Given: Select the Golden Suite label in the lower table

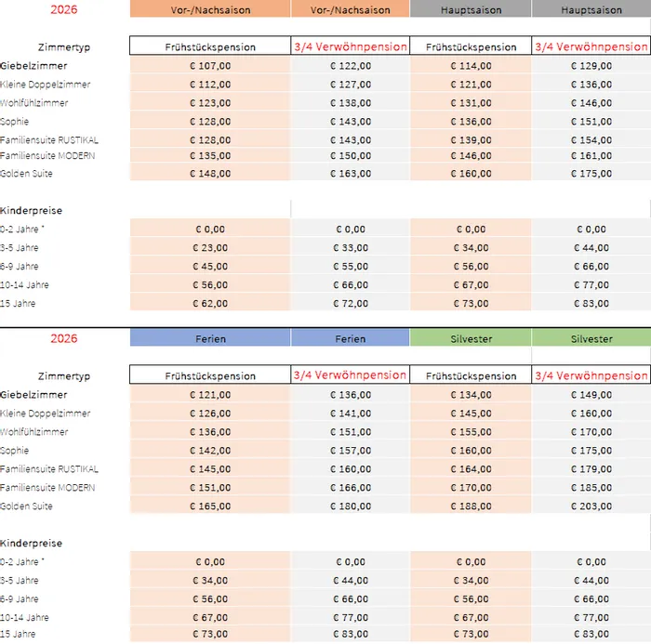Looking at the screenshot, I should click(26, 506).
